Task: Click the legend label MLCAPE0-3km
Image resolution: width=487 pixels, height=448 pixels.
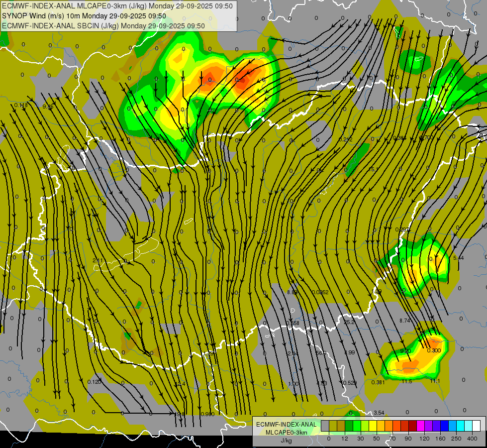Action: (x=286, y=433)
